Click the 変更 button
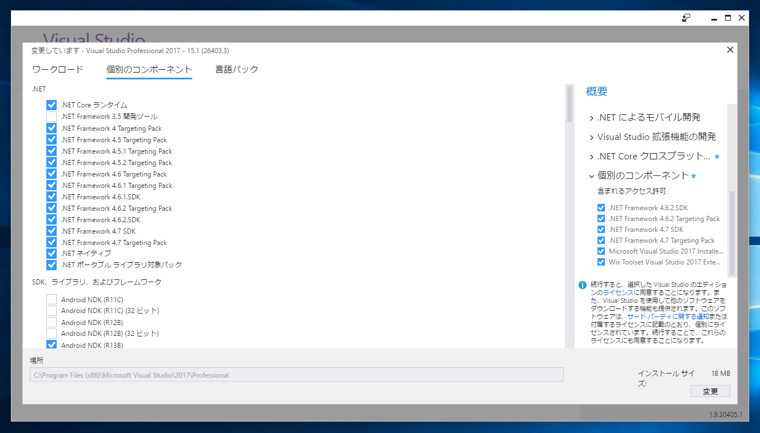The image size is (760, 433). (710, 391)
